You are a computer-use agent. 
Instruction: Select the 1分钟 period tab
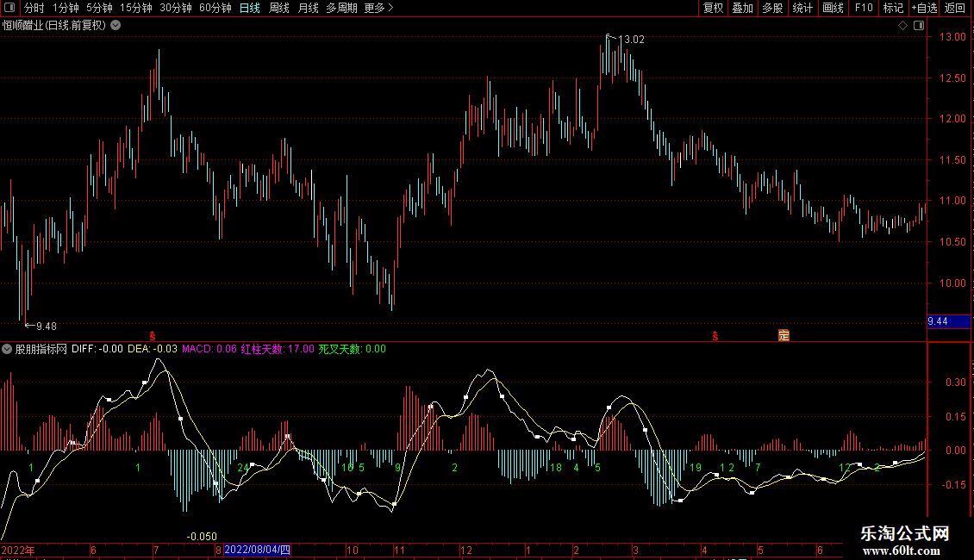[x=66, y=8]
